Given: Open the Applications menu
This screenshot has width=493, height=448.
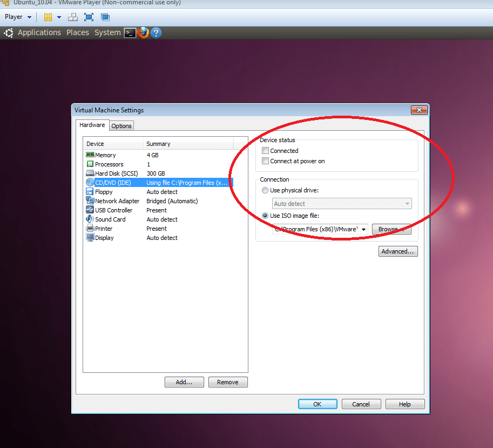Looking at the screenshot, I should (x=39, y=32).
